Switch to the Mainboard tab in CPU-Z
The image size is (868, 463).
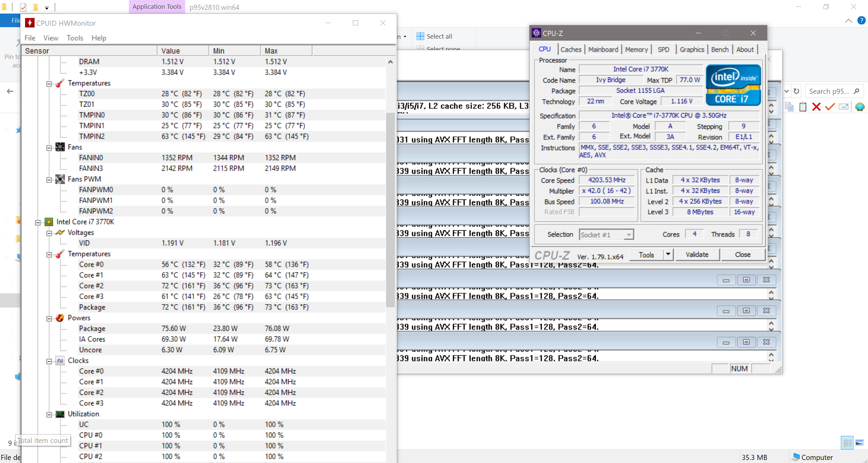(603, 49)
